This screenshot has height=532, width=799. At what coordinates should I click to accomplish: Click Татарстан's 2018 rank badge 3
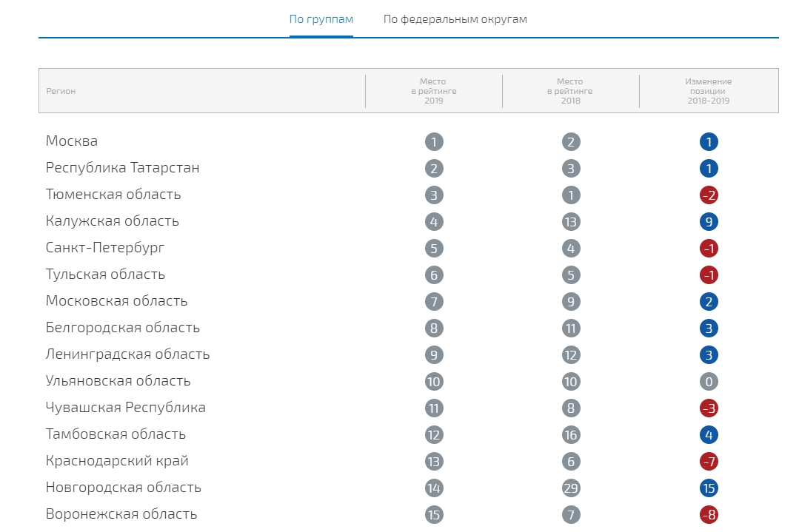[571, 169]
